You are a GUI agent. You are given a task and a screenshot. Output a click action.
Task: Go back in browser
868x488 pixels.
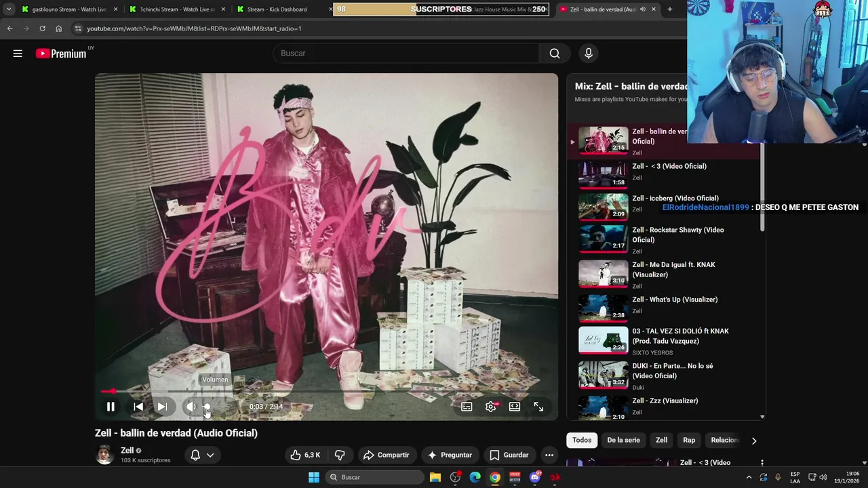pos(9,28)
